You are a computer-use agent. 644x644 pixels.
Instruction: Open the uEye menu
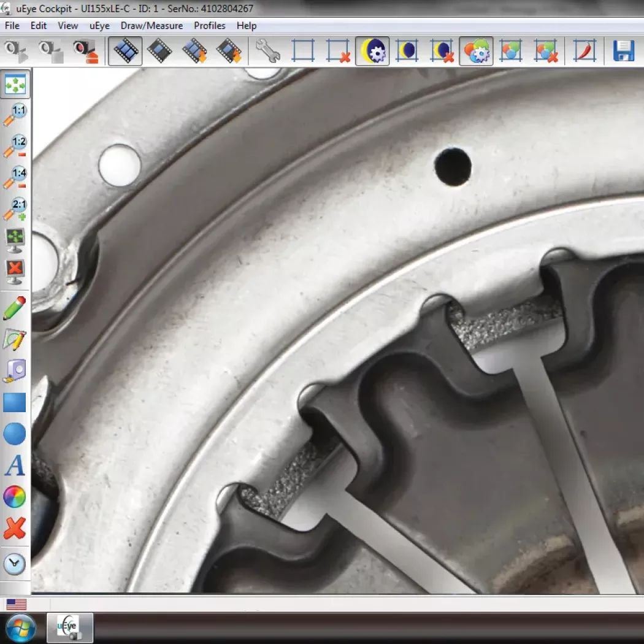click(99, 26)
